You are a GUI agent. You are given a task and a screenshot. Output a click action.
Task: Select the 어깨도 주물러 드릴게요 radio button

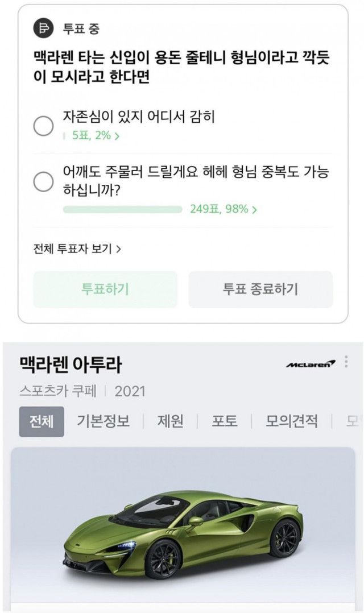pyautogui.click(x=43, y=182)
